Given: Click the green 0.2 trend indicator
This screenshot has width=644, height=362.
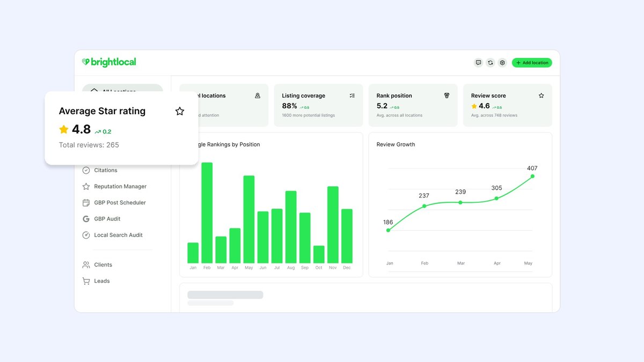Looking at the screenshot, I should tap(103, 131).
